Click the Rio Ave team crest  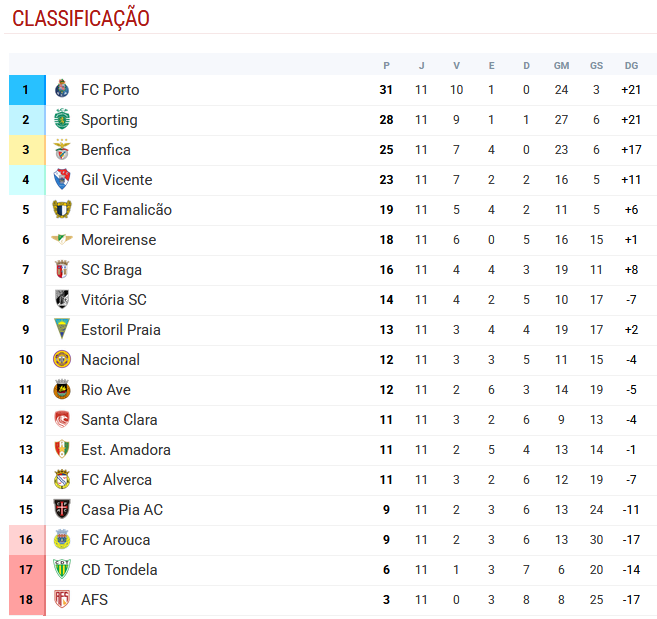pos(62,390)
